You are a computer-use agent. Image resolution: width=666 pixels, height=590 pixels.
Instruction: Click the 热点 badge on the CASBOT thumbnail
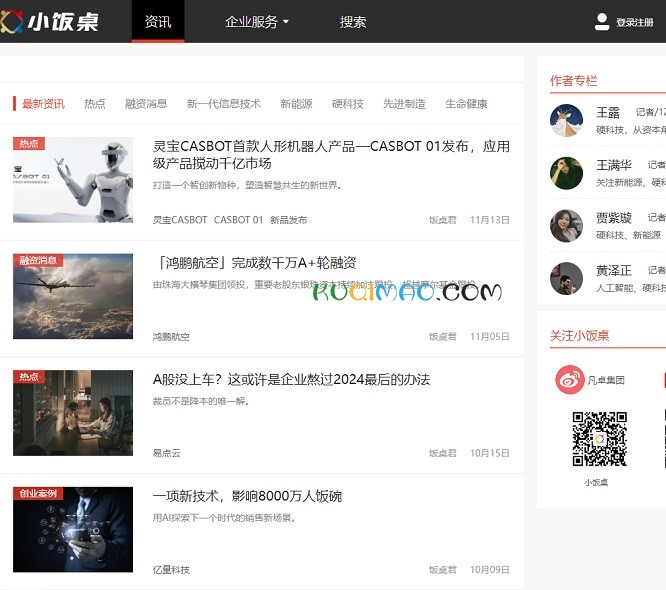29,143
